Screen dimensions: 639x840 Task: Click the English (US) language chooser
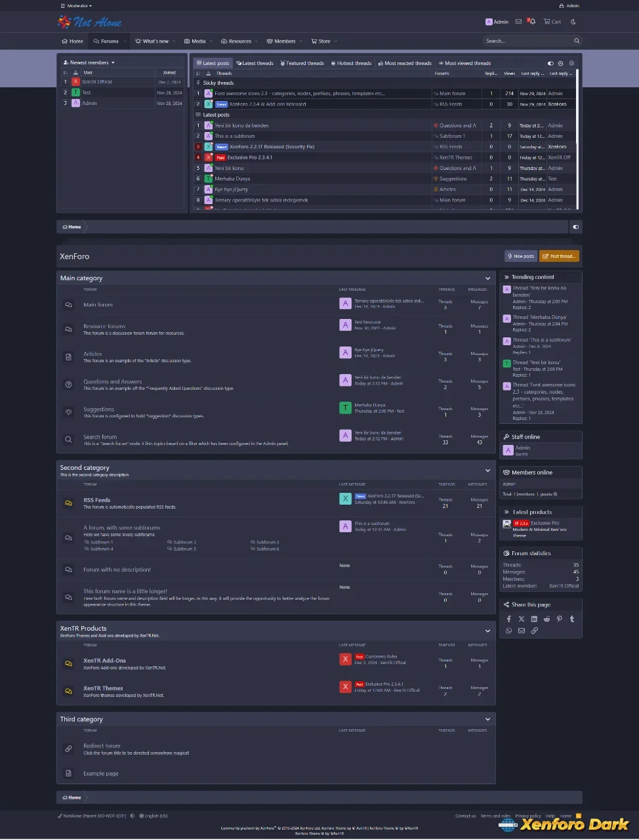(153, 816)
